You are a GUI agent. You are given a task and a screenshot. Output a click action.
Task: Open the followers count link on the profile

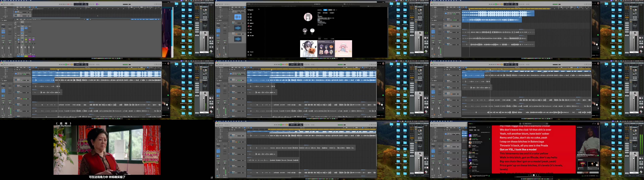(325, 13)
